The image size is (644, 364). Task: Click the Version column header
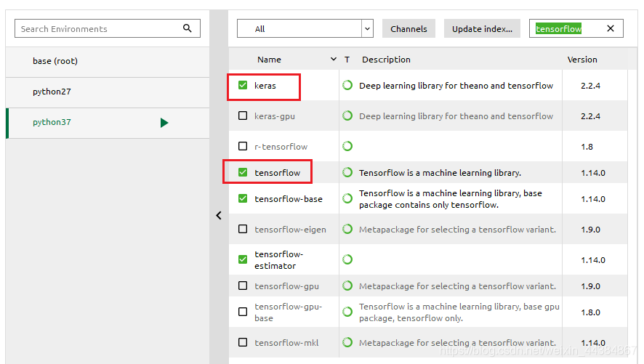pos(582,60)
